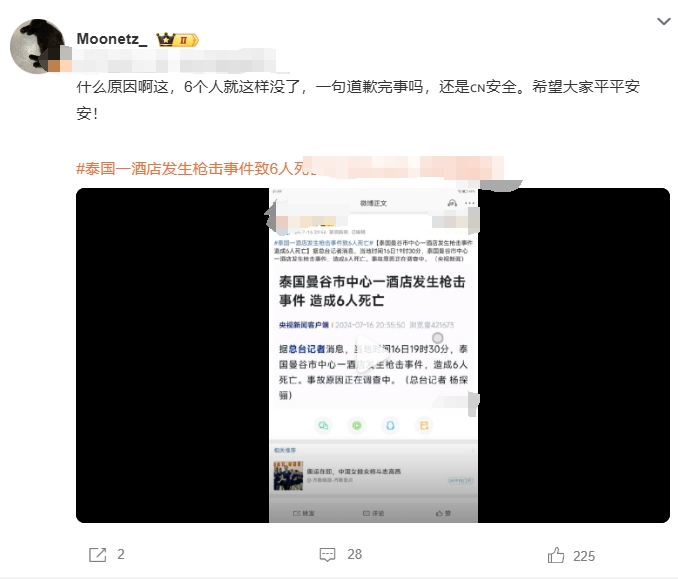Click the repost icon
Screen dimensions: 678x579
[x=98, y=555]
